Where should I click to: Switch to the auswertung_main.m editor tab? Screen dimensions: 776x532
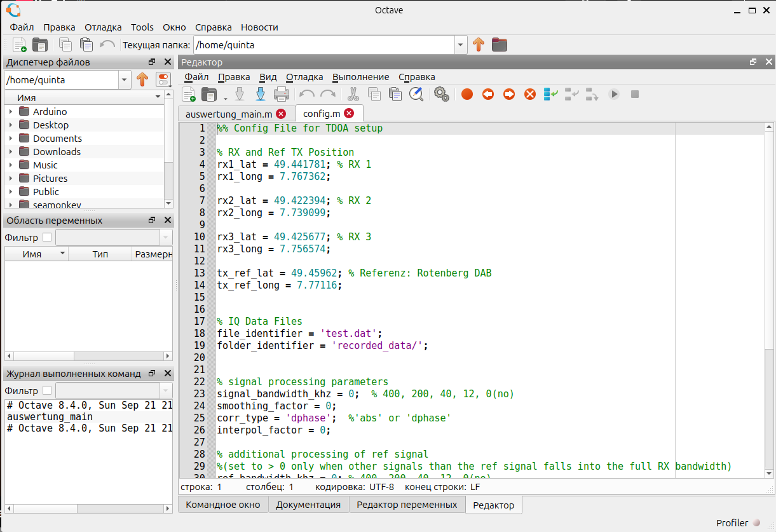pyautogui.click(x=228, y=114)
